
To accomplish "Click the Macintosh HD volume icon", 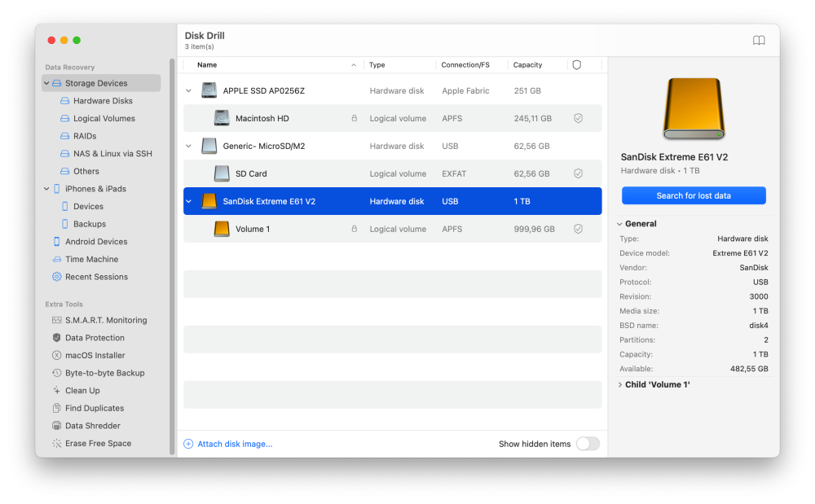I will coord(222,118).
